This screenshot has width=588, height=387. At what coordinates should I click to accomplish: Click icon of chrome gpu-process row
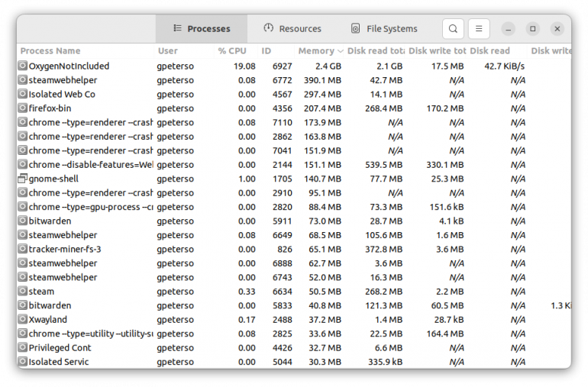tap(23, 207)
